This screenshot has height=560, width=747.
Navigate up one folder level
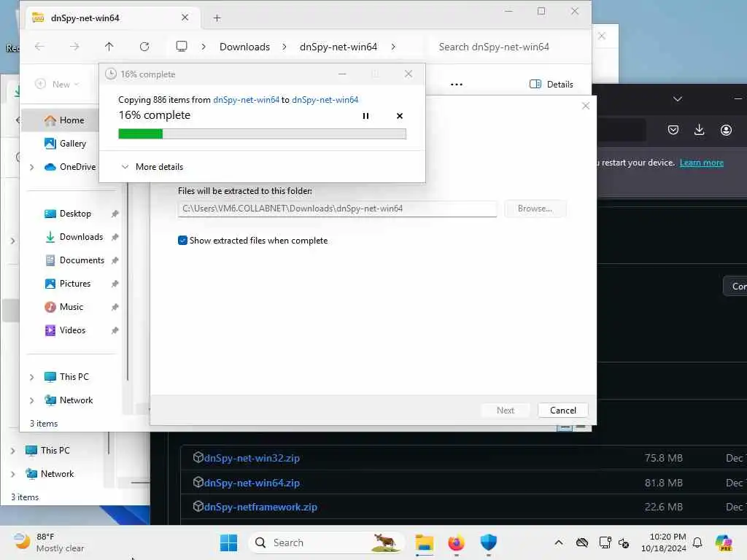109,46
